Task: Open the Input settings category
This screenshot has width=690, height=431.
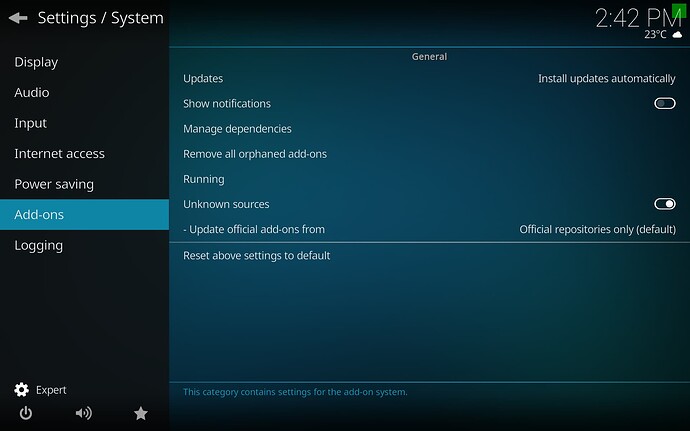Action: click(x=84, y=123)
